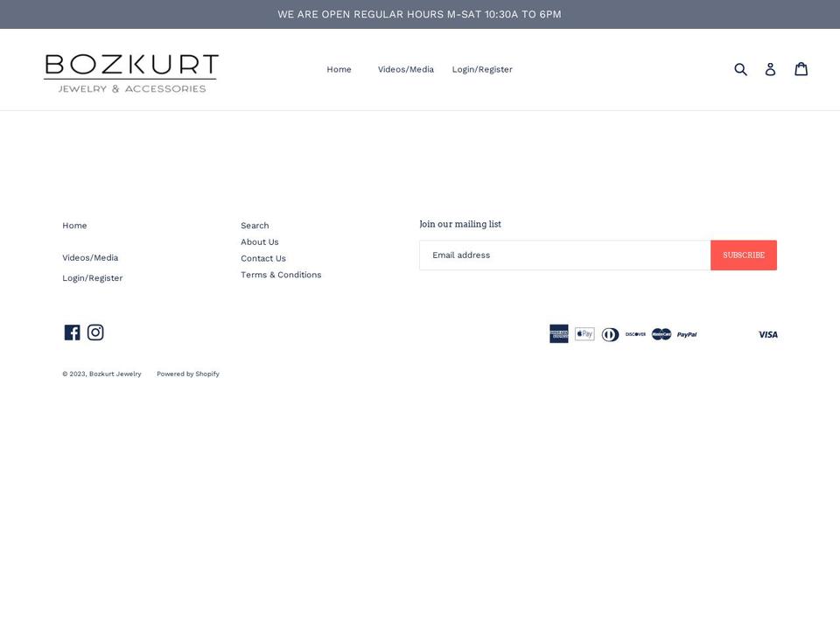The height and width of the screenshot is (630, 840).
Task: Click the Visa payment icon
Action: pyautogui.click(x=767, y=333)
